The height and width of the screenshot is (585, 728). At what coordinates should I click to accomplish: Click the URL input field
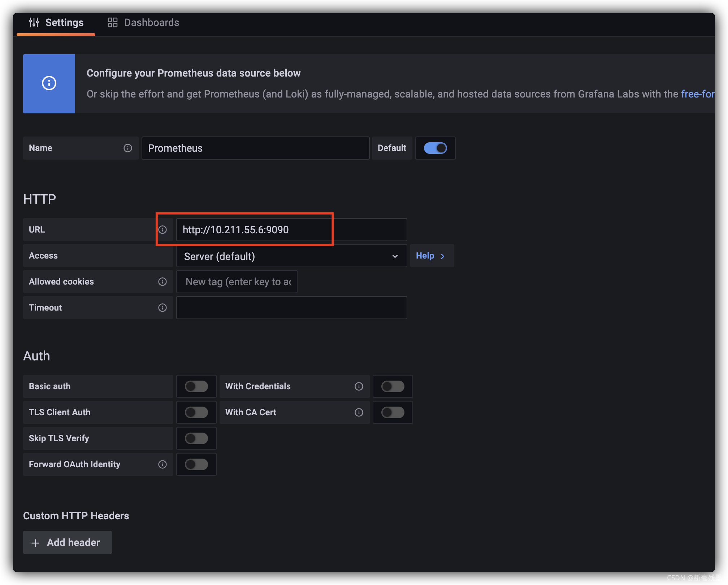(x=291, y=230)
